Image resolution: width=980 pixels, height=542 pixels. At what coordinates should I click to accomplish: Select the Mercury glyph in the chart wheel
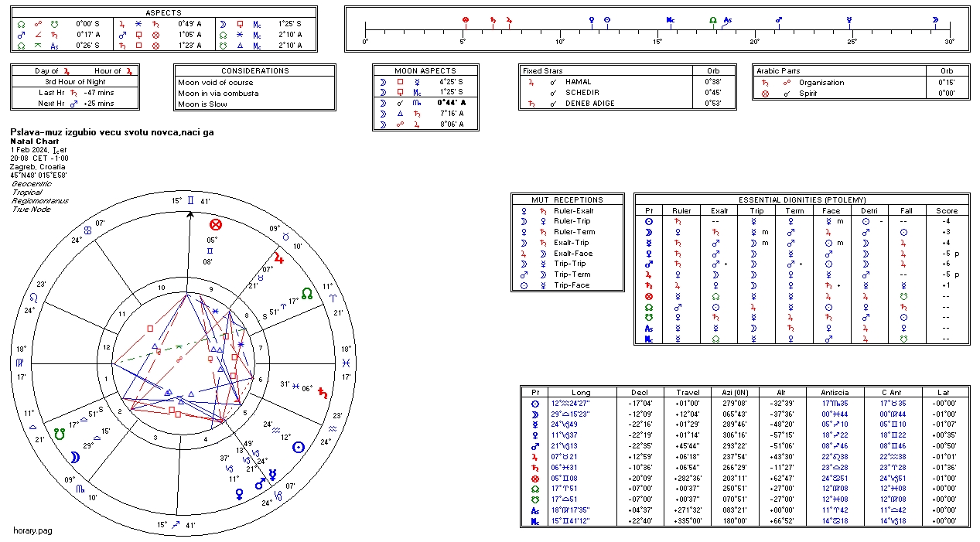[x=273, y=475]
